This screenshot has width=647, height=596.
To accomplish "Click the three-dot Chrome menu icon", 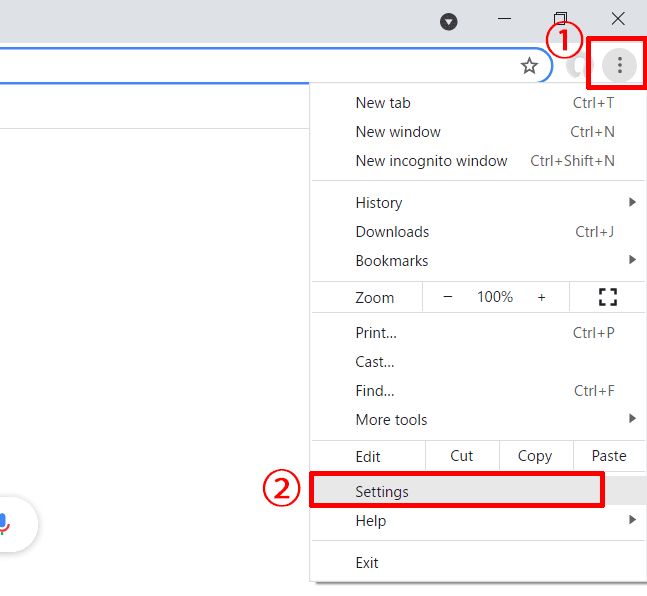I will [x=620, y=66].
